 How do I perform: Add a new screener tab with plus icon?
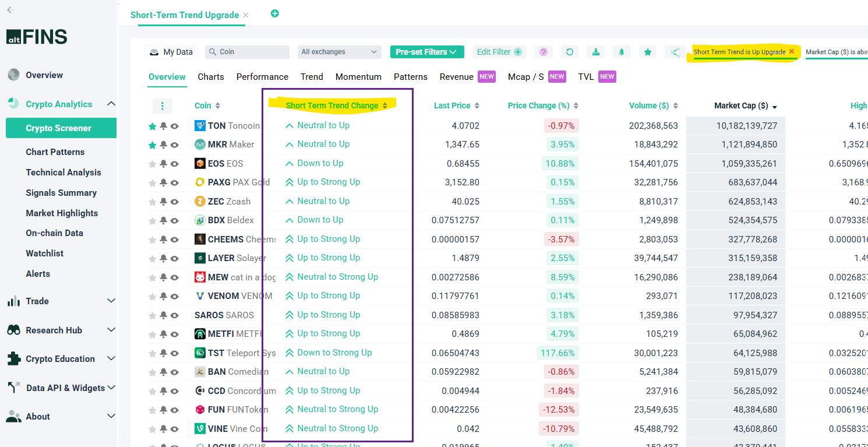pyautogui.click(x=275, y=13)
